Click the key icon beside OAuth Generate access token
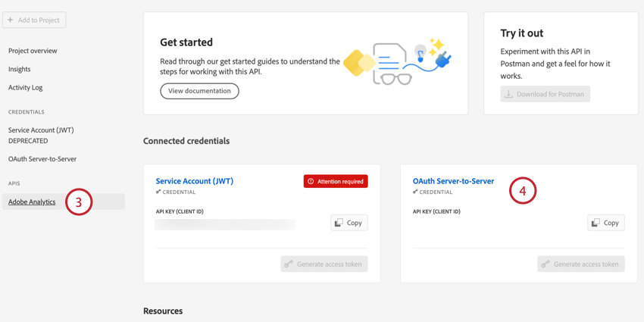Screen dimensions: 644x322 (x=546, y=264)
